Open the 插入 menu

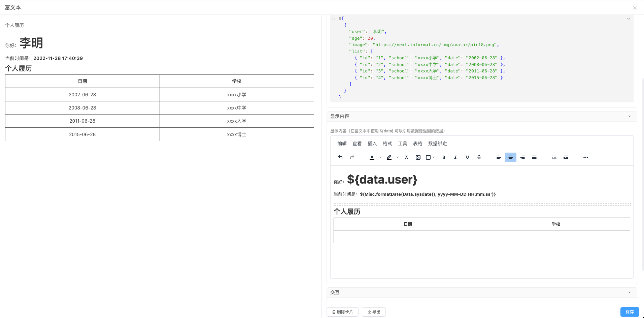(372, 144)
